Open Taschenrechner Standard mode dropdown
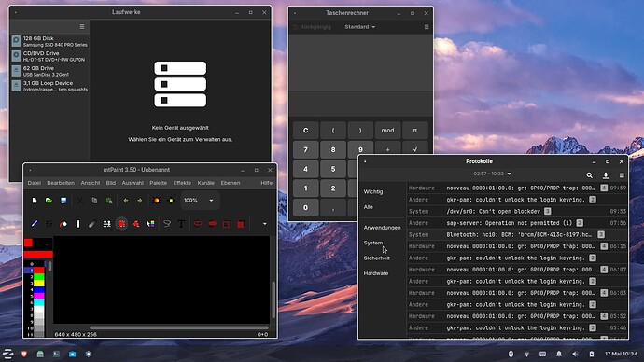The height and width of the screenshot is (362, 644). click(x=359, y=27)
